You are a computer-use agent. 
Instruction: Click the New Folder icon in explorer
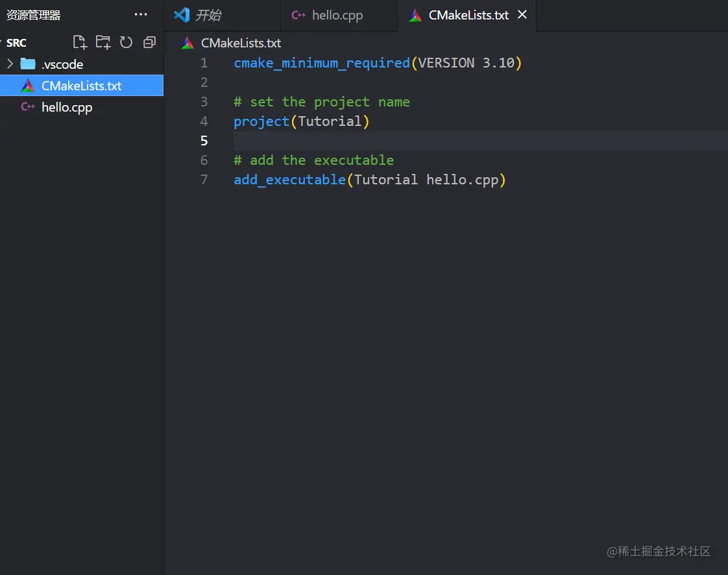coord(103,42)
